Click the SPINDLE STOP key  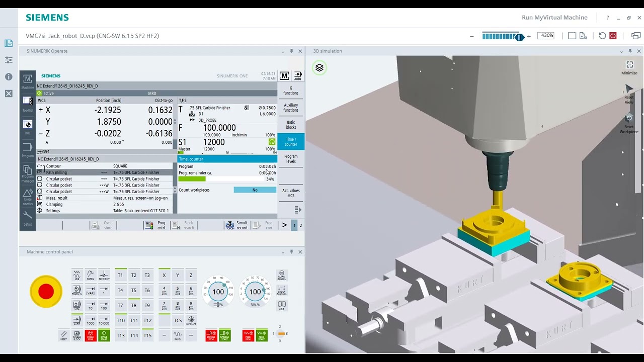pyautogui.click(x=211, y=335)
